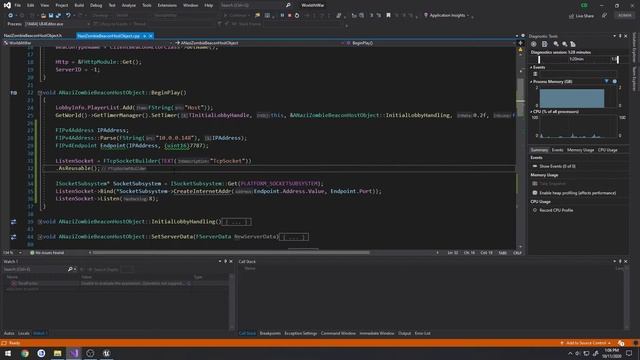Screen dimensions: 640x360
Task: Click the red Stop Debugging button
Action: [289, 16]
